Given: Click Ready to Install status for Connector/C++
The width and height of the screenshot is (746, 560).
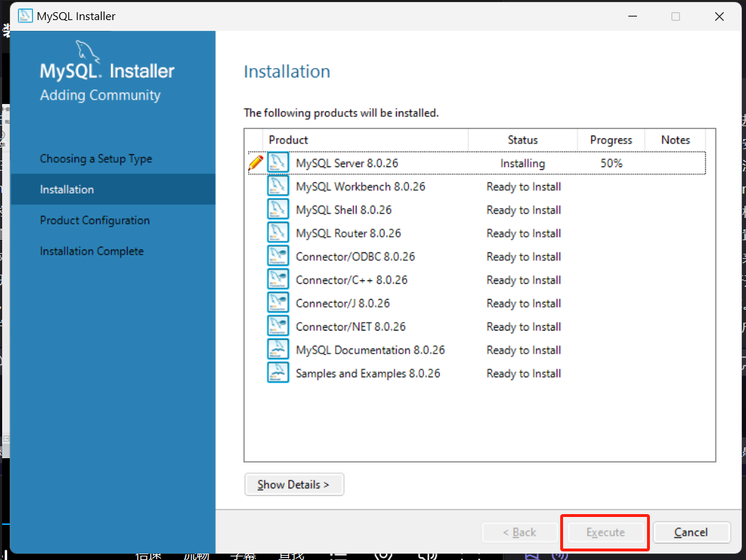Looking at the screenshot, I should [x=524, y=280].
